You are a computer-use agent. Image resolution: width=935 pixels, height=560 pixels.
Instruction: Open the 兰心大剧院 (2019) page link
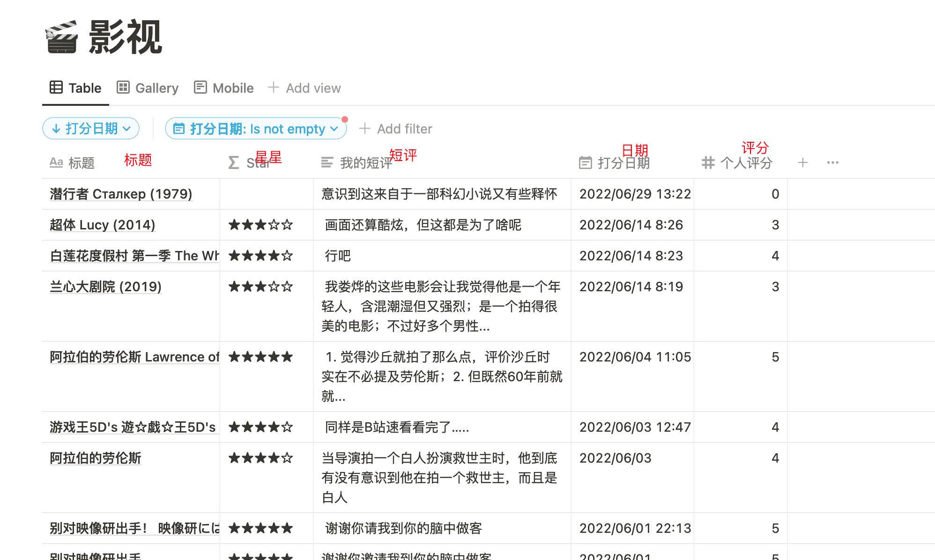[105, 287]
